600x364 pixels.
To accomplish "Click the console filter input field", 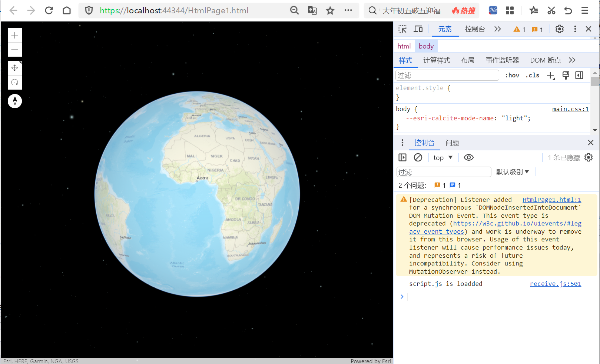I will [x=443, y=171].
